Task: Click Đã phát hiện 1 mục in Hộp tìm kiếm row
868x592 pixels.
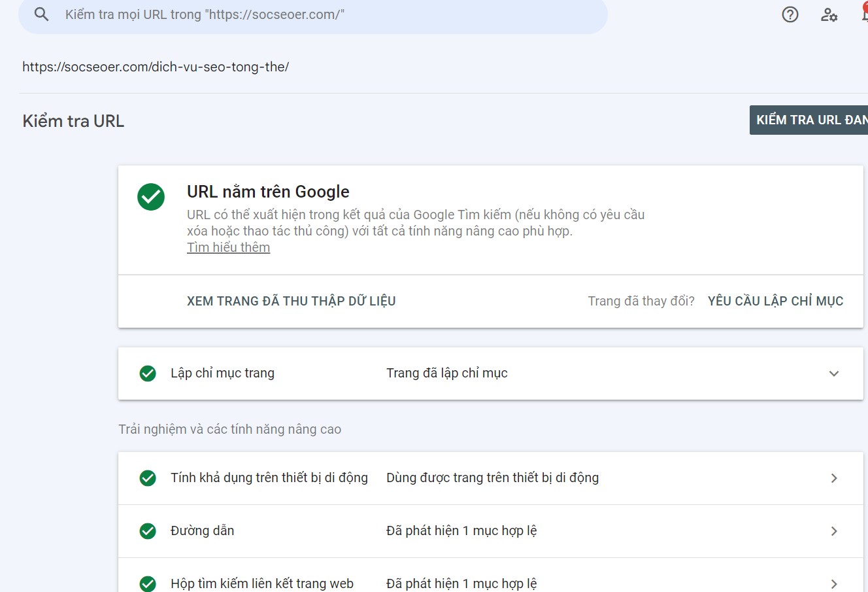Action: point(461,583)
